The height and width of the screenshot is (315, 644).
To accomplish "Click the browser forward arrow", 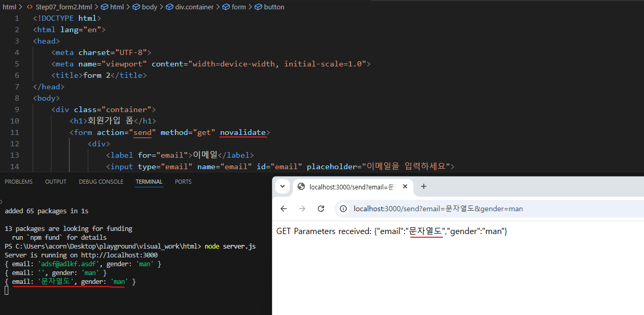I will pos(302,209).
